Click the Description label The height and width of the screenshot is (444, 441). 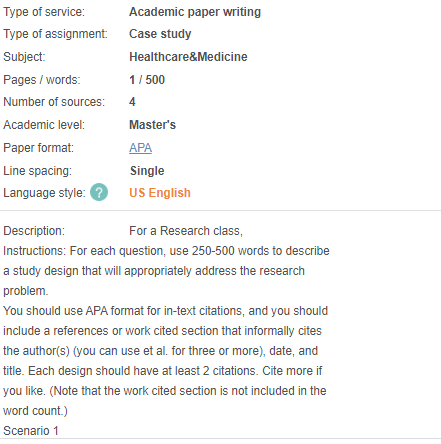34,231
